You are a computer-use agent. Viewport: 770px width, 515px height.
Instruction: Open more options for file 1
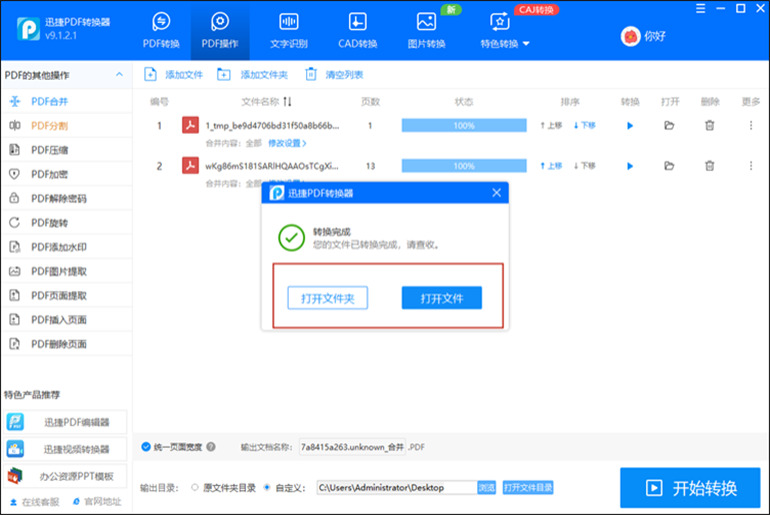point(751,126)
